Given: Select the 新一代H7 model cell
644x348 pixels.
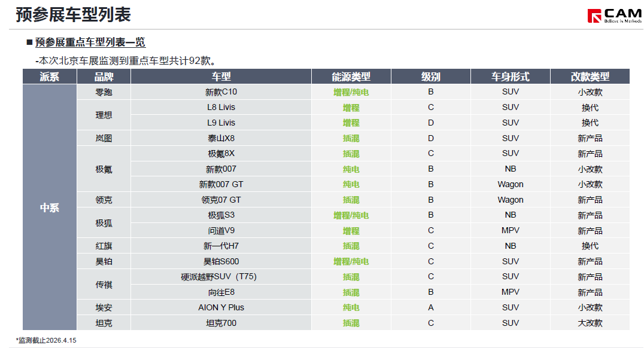Looking at the screenshot, I should (221, 246).
